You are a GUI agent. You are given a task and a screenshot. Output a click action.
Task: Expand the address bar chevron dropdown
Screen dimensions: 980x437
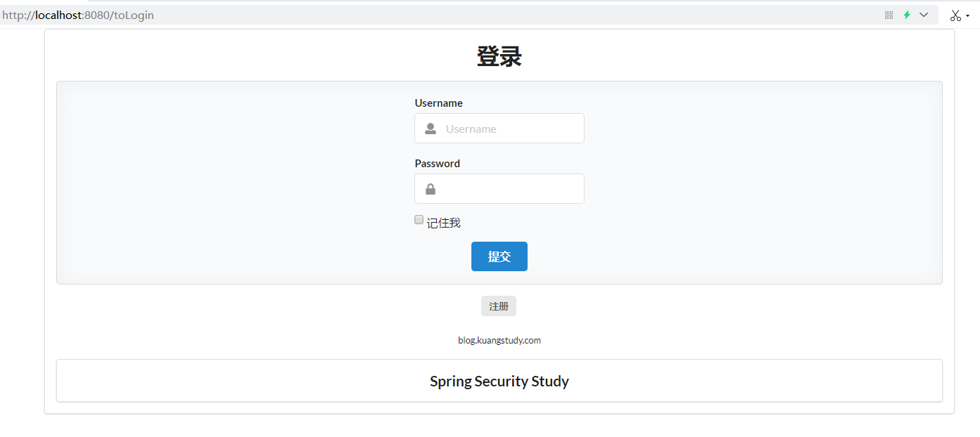click(x=924, y=15)
